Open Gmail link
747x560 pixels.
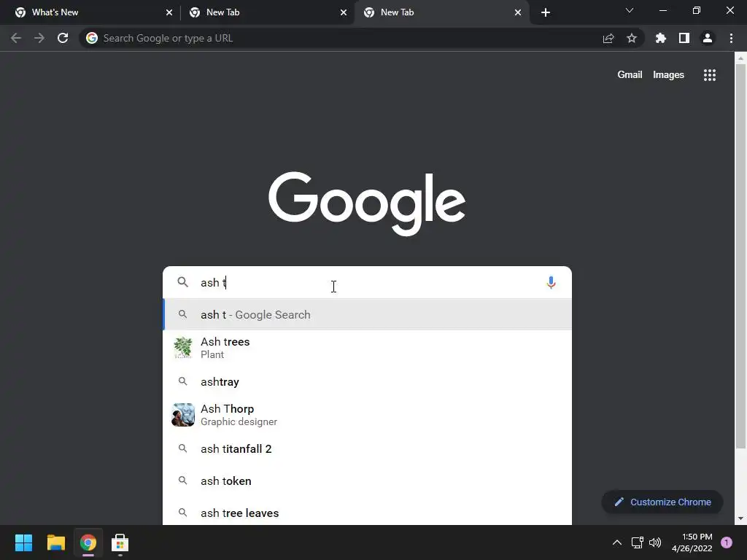point(630,75)
